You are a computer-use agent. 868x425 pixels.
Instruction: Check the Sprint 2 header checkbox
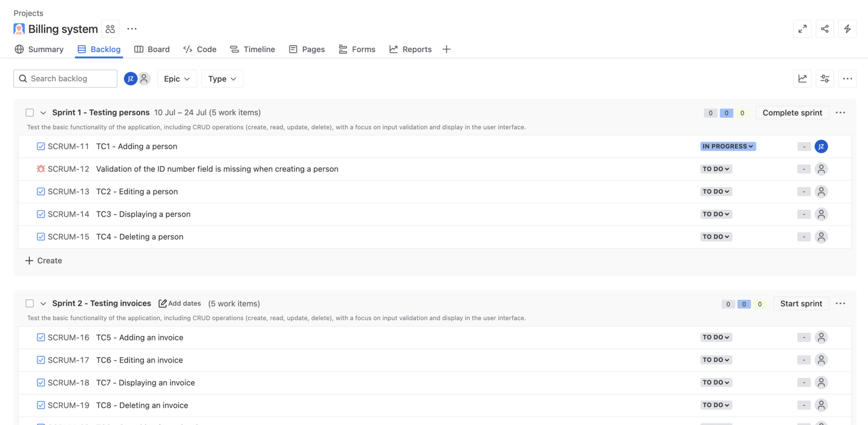pos(29,303)
